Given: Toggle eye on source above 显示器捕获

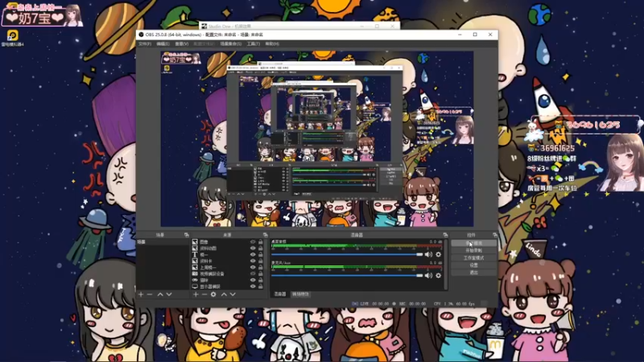Looking at the screenshot, I should [x=253, y=280].
